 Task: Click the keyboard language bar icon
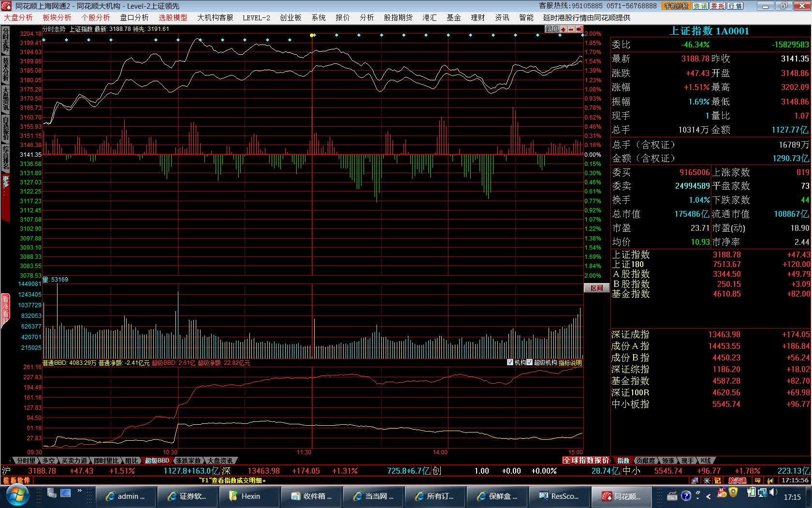672,496
